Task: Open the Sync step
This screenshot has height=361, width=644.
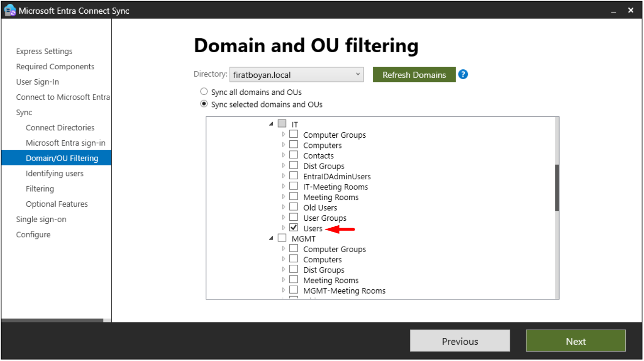Action: (24, 112)
